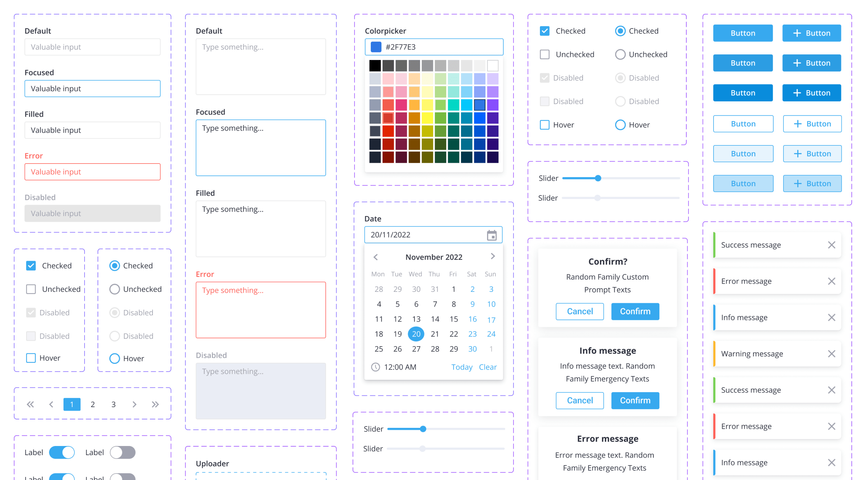Untick the Checked checkbox in right panel
The height and width of the screenshot is (480, 868).
544,31
